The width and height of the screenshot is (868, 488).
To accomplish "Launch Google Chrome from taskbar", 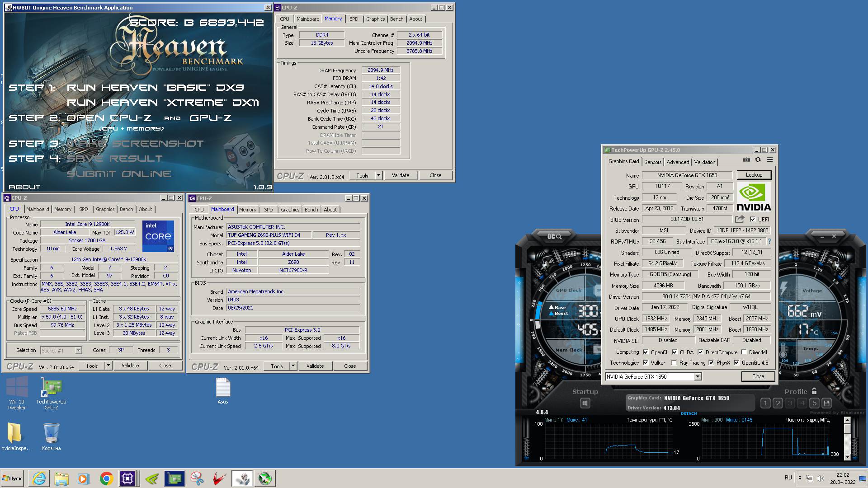I will pyautogui.click(x=106, y=479).
